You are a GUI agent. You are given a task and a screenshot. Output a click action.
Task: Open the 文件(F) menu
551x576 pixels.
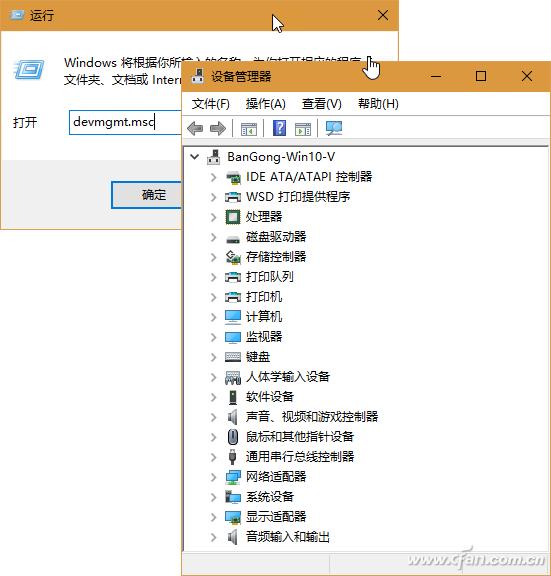[211, 104]
